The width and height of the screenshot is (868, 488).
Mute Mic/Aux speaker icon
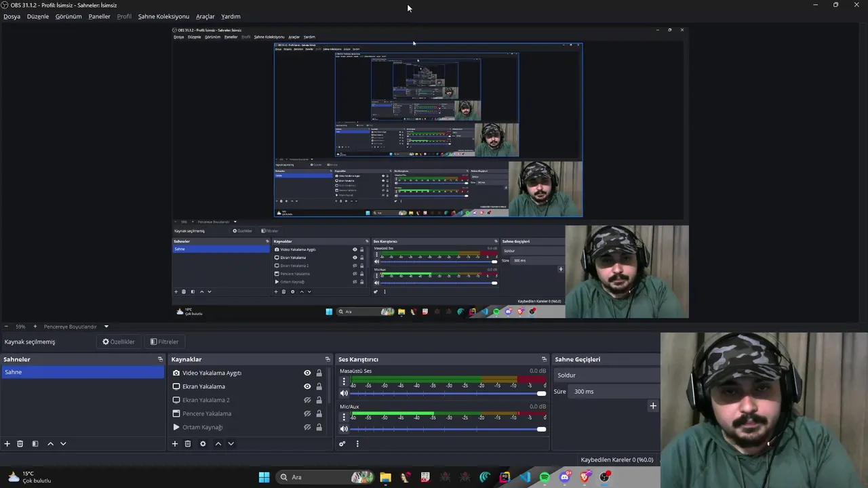pos(344,428)
